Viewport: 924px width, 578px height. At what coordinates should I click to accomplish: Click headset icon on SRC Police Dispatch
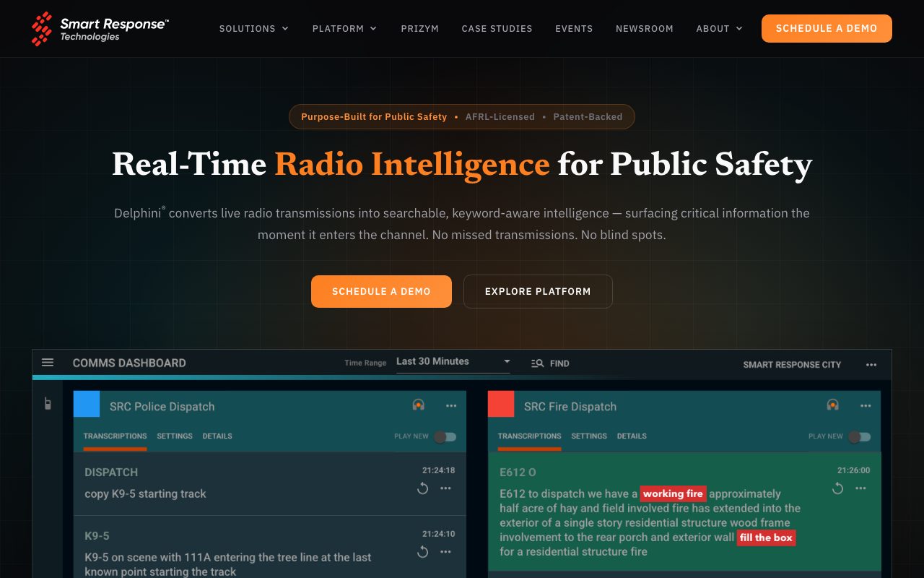click(x=419, y=405)
